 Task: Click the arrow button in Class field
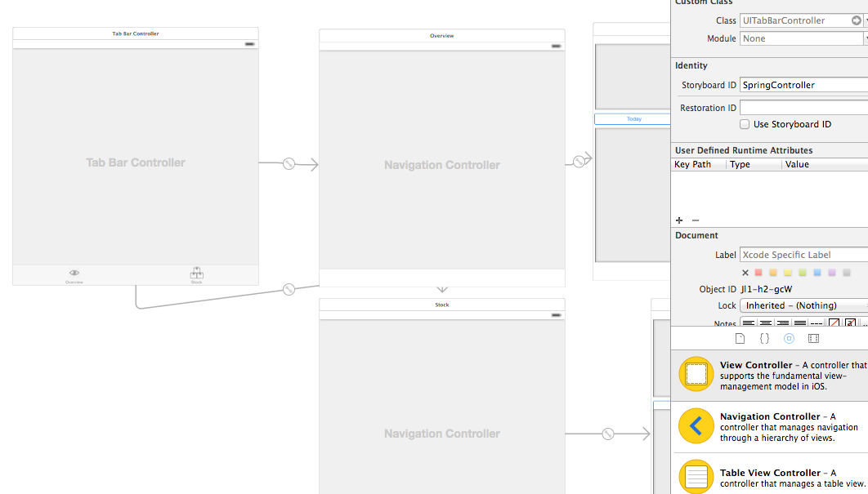(x=857, y=20)
